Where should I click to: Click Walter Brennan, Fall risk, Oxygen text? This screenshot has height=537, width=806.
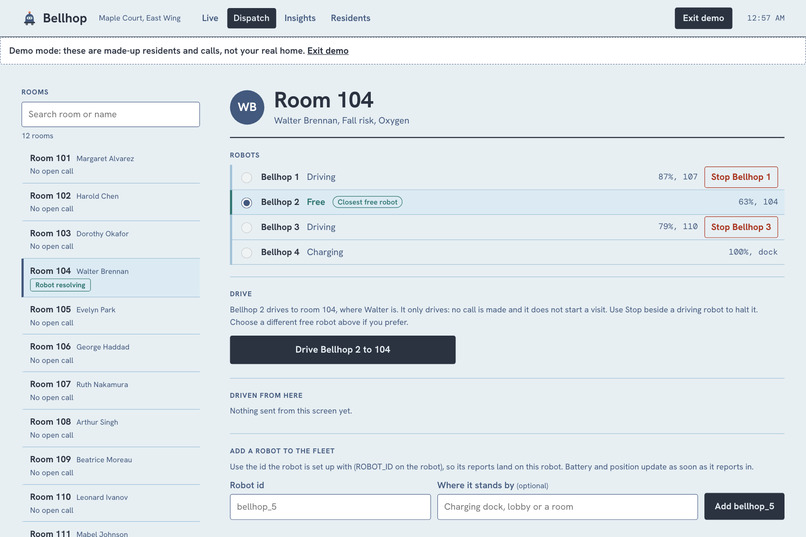pyautogui.click(x=341, y=121)
